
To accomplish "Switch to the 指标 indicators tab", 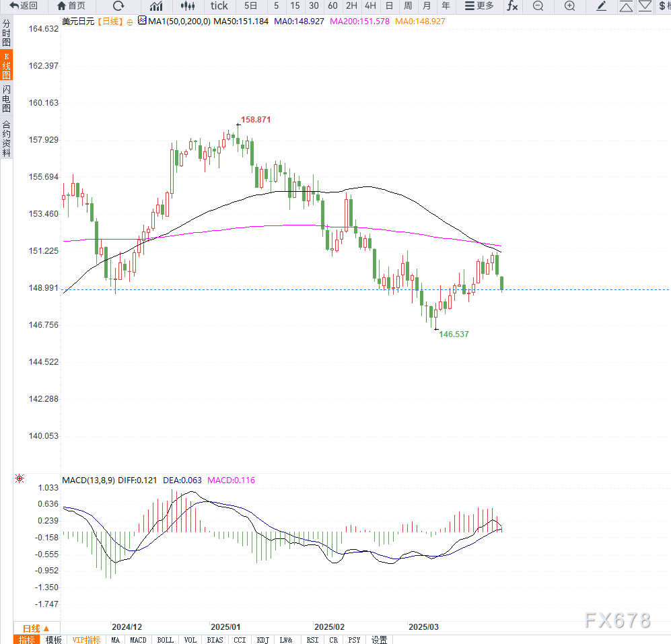I will pos(26,640).
